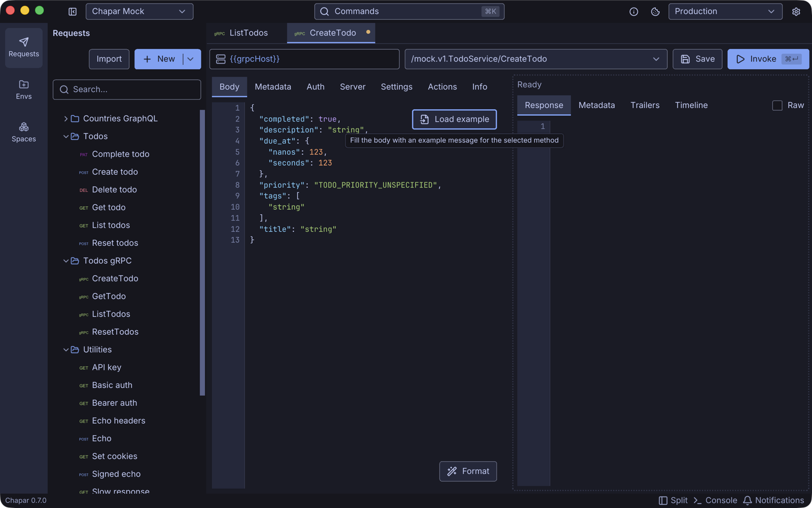The image size is (812, 508).
Task: Open the Settings tab
Action: (x=397, y=87)
